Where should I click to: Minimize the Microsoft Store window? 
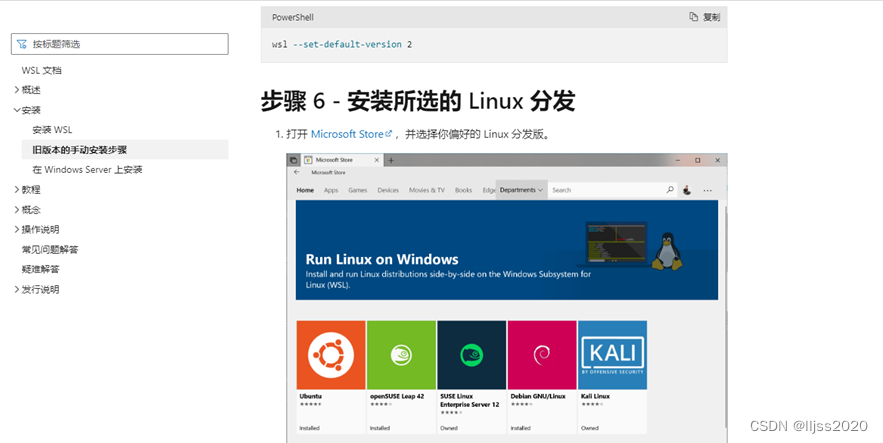677,160
